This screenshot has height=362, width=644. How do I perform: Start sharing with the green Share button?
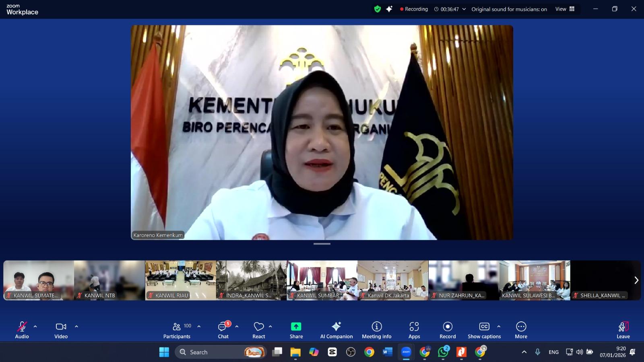296,330
